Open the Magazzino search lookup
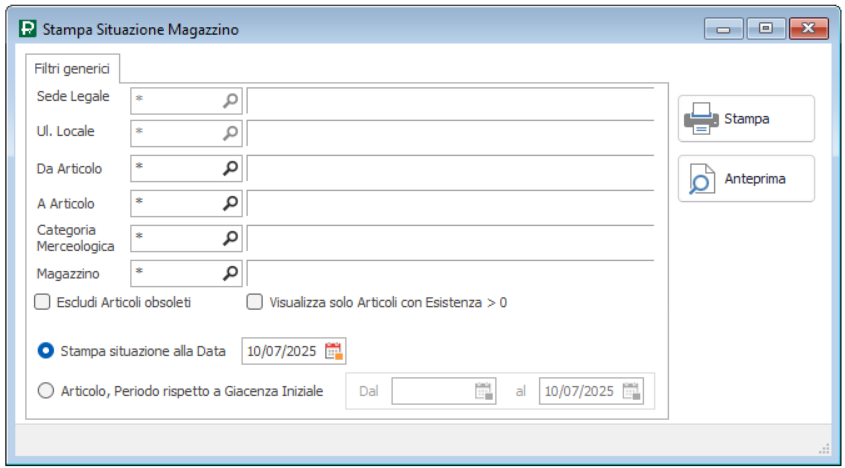 coord(231,272)
